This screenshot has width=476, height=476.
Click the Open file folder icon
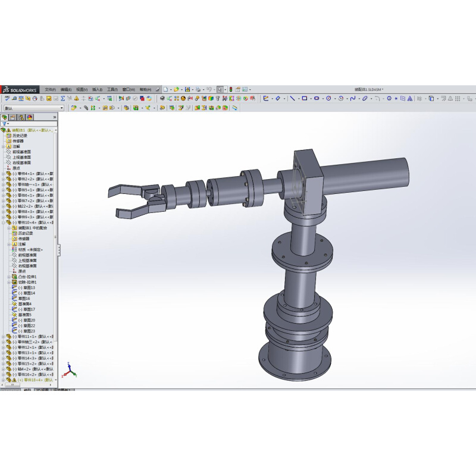pyautogui.click(x=176, y=89)
